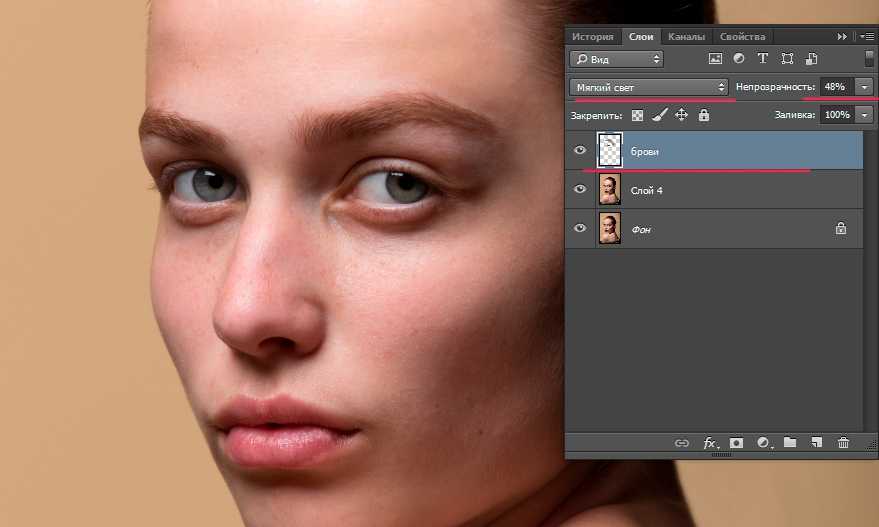
Task: Hide the Слой 4 layer
Action: pos(580,189)
